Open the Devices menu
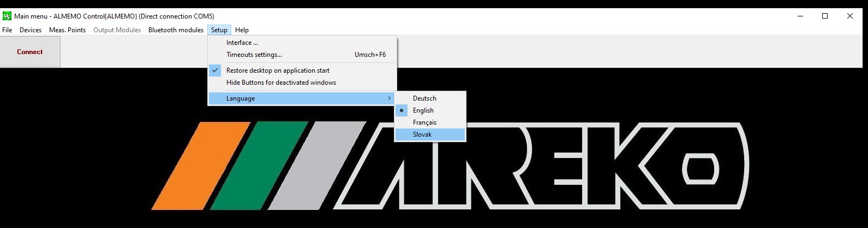 [x=31, y=30]
